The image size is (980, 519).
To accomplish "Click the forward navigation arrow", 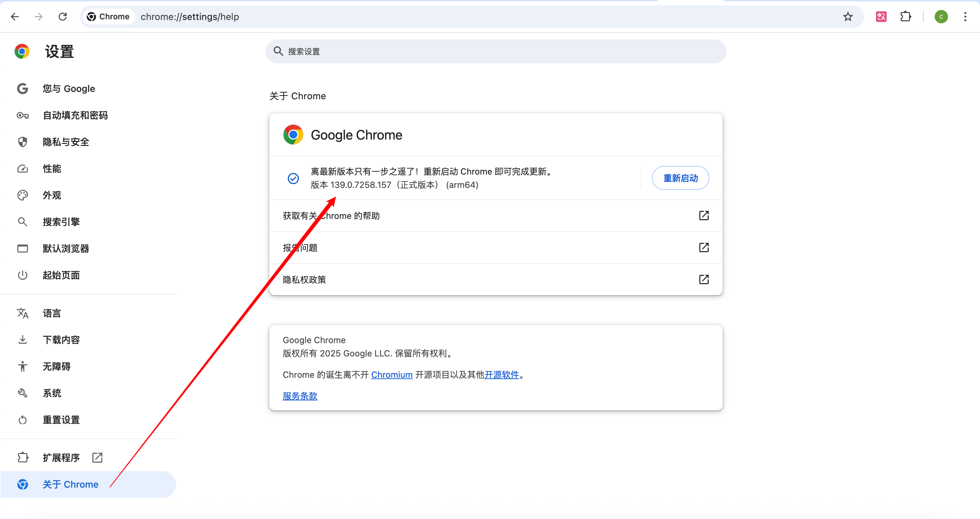I will click(x=38, y=17).
